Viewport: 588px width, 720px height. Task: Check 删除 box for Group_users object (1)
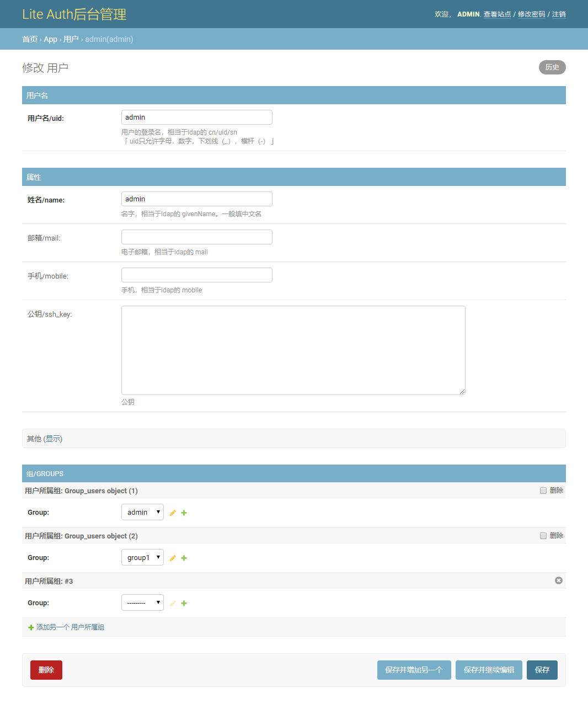[543, 490]
